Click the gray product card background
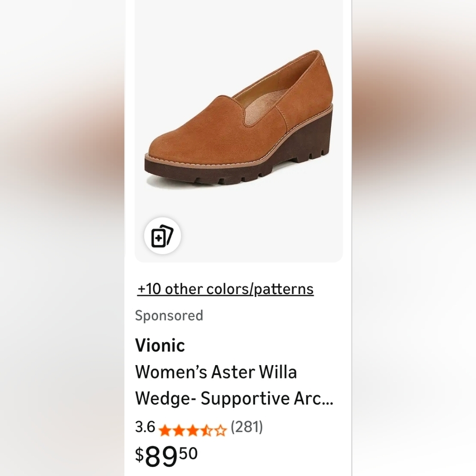Image resolution: width=476 pixels, height=476 pixels. tap(305, 228)
